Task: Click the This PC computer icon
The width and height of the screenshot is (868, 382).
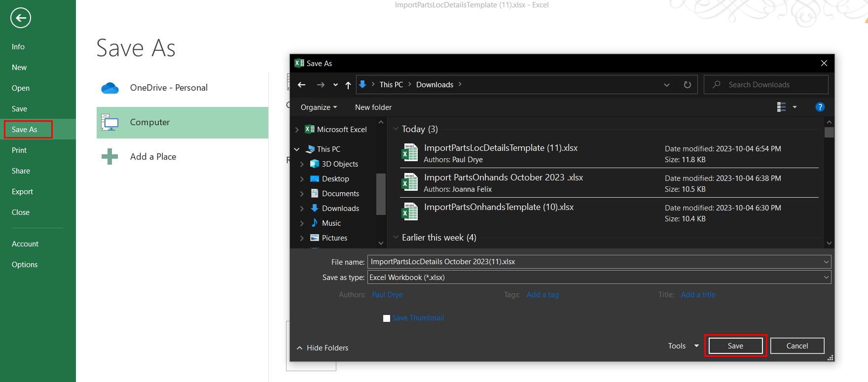Action: point(310,149)
